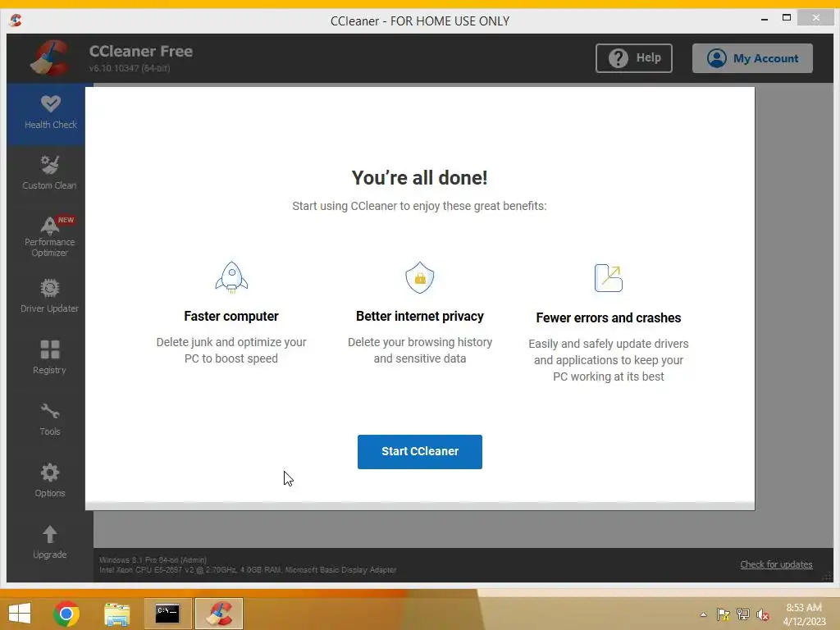Viewport: 840px width, 630px height.
Task: Open My Account
Action: click(x=752, y=58)
